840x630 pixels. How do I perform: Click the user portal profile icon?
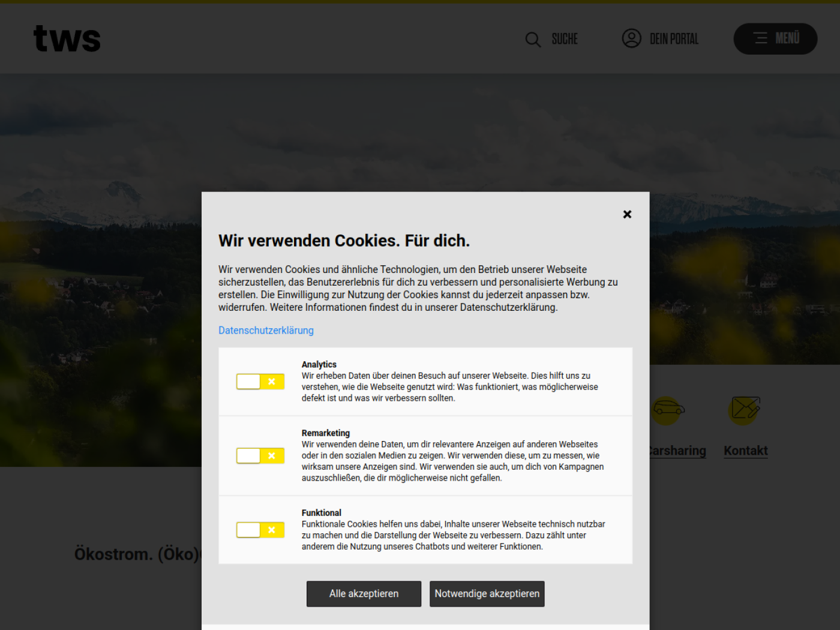point(631,38)
